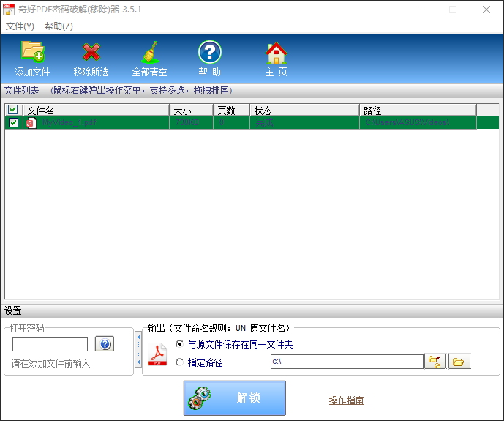Click the output path field showing c:\

coord(347,362)
